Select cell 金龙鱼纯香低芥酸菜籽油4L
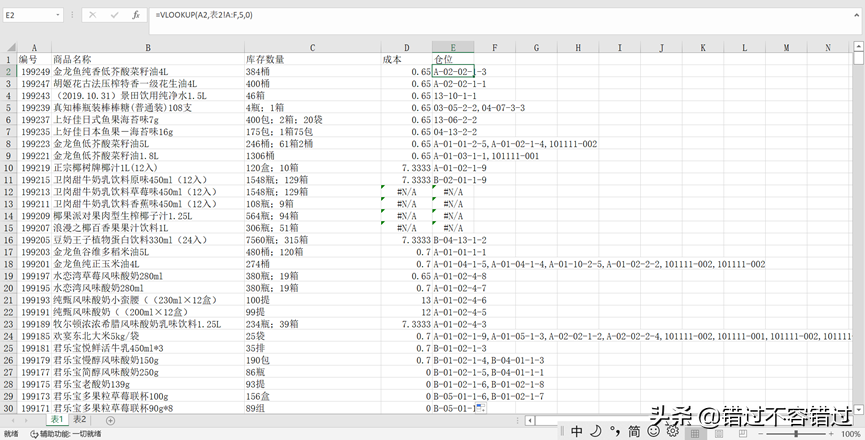865x440 pixels. [x=148, y=72]
